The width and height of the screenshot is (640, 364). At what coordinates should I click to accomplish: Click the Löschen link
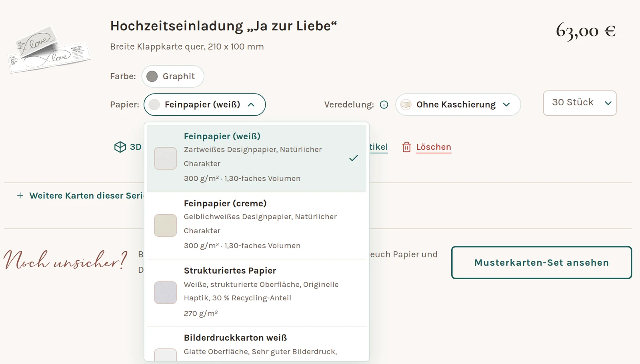[x=434, y=147]
